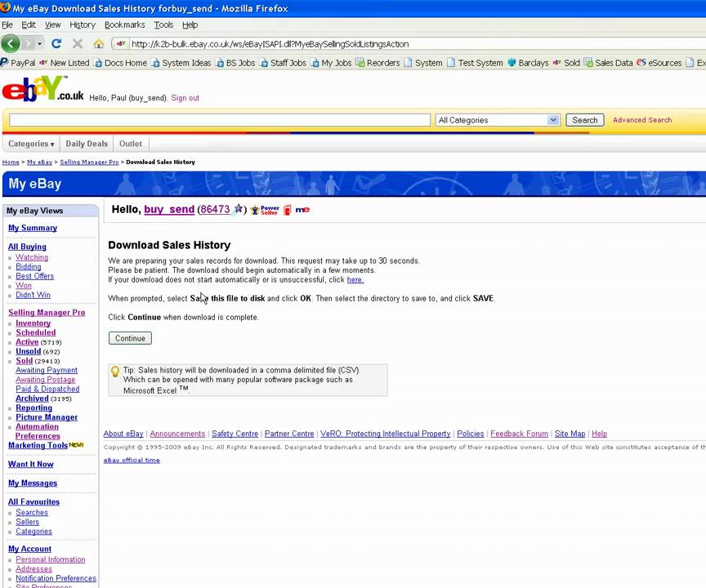This screenshot has height=588, width=706.
Task: Open the 86473 feedback score link
Action: tap(215, 209)
